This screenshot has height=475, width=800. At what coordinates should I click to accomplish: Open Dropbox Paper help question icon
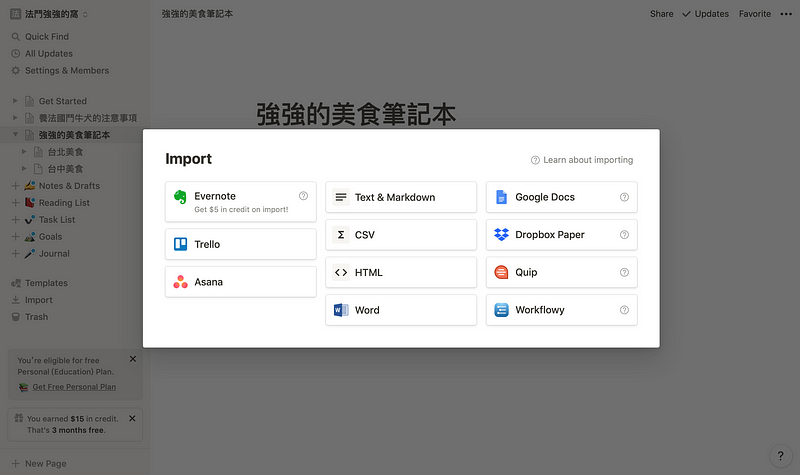(x=624, y=235)
